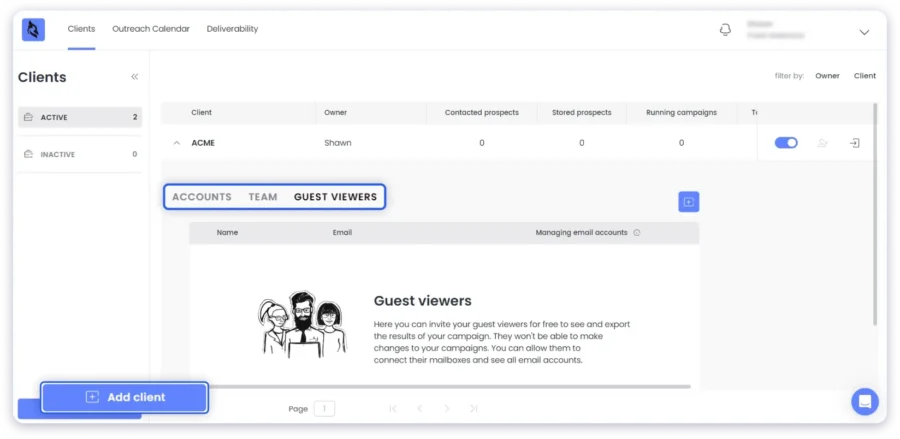Click the Managing email accounts info icon
Viewport: 900px width, 439px height.
[x=637, y=233]
